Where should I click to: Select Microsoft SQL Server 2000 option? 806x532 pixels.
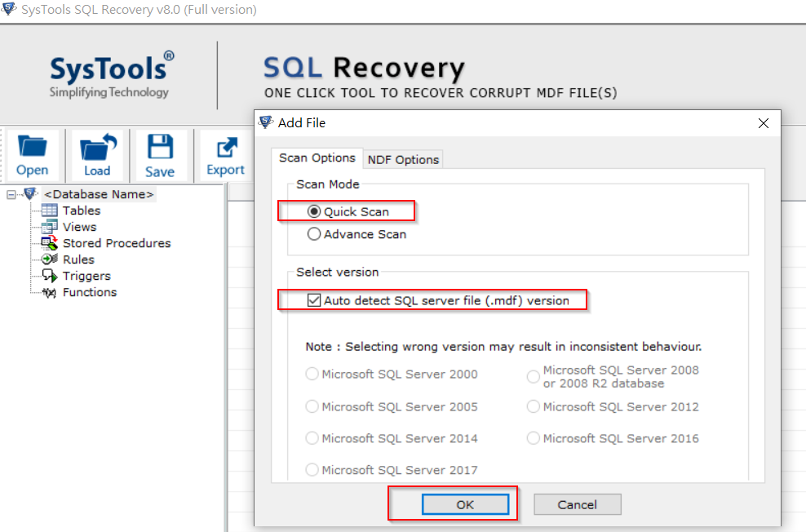click(312, 374)
